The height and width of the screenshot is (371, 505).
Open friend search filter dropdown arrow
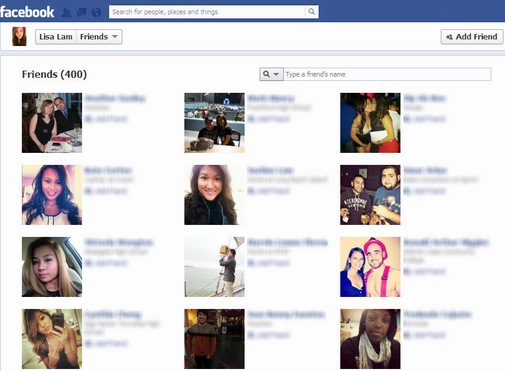click(x=276, y=74)
